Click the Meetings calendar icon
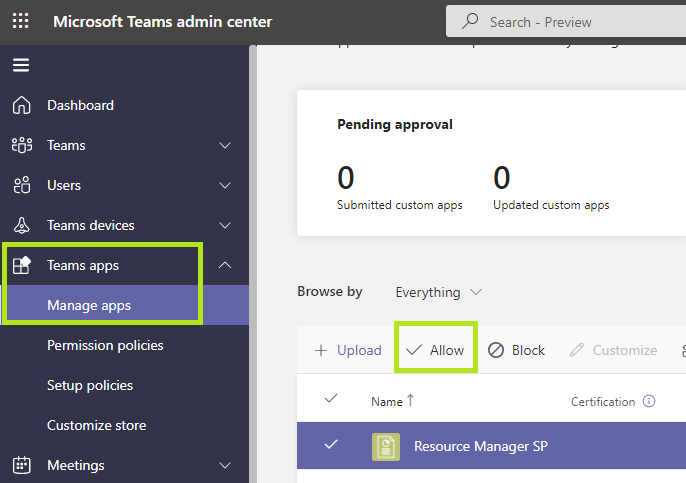 (x=21, y=465)
